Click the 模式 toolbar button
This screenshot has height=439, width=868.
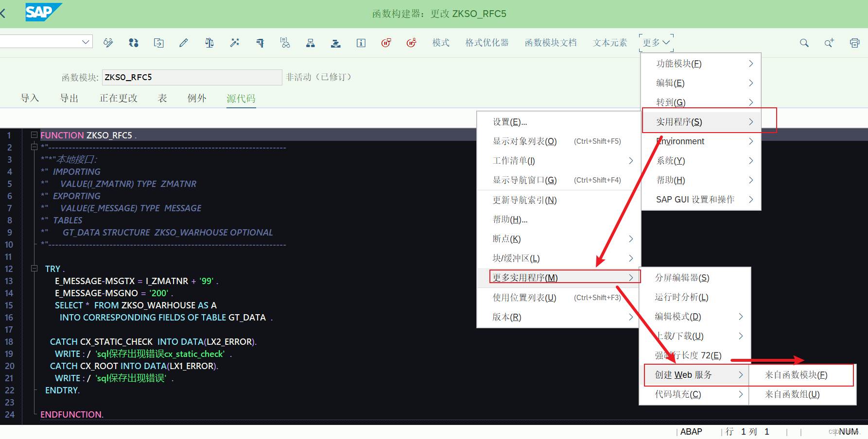pyautogui.click(x=441, y=43)
